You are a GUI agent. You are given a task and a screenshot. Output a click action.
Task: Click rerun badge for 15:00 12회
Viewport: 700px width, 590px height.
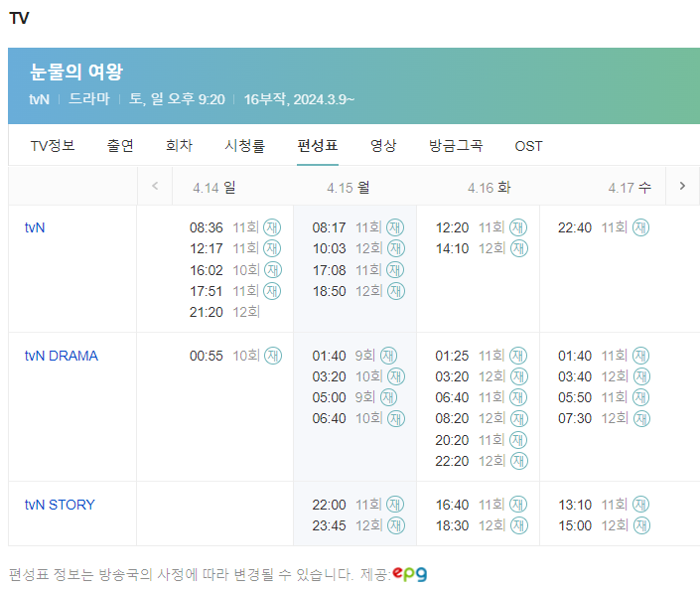tap(641, 525)
